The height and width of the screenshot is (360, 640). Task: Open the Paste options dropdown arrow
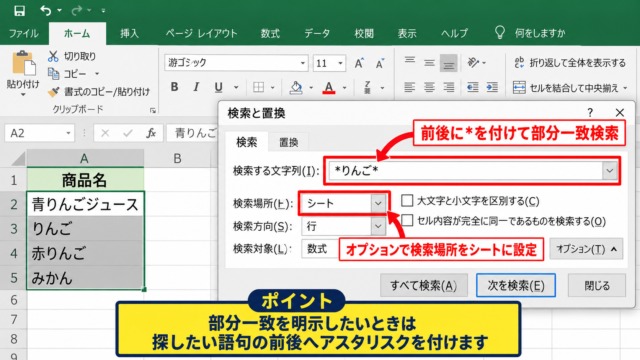tap(23, 95)
